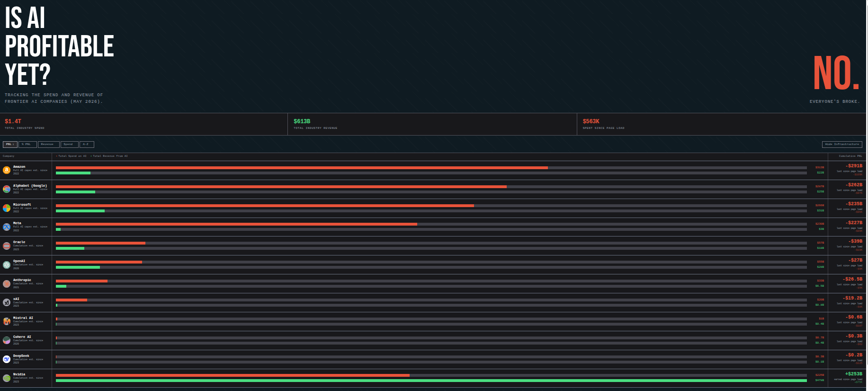Click the $1.4T total industry spend figure
The image size is (868, 391).
click(x=13, y=121)
